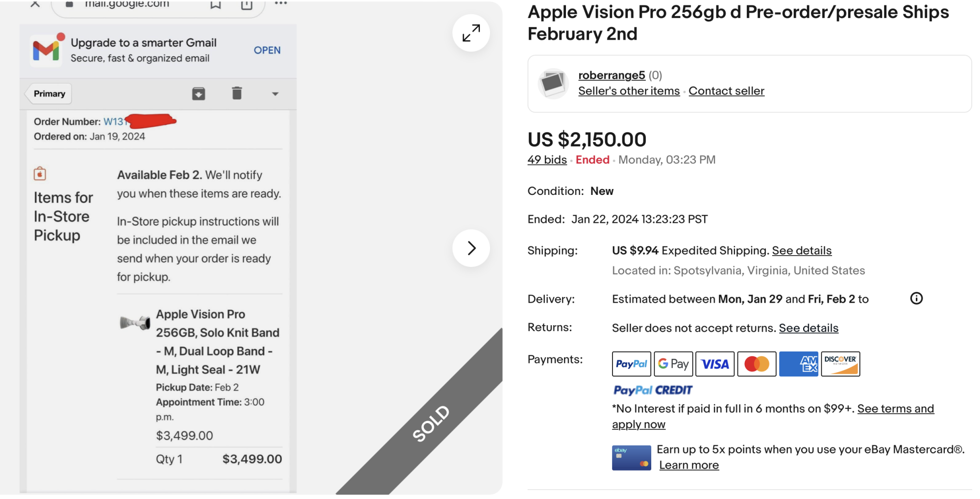Viewport: 980px width, 499px height.
Task: Open shipping See details link
Action: coord(802,251)
